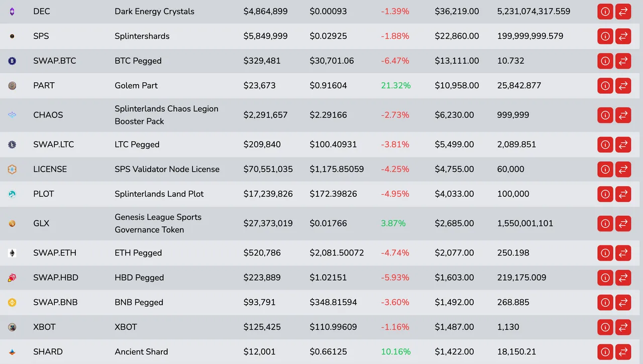
Task: Open info for SWAP.BNB
Action: [x=605, y=302]
